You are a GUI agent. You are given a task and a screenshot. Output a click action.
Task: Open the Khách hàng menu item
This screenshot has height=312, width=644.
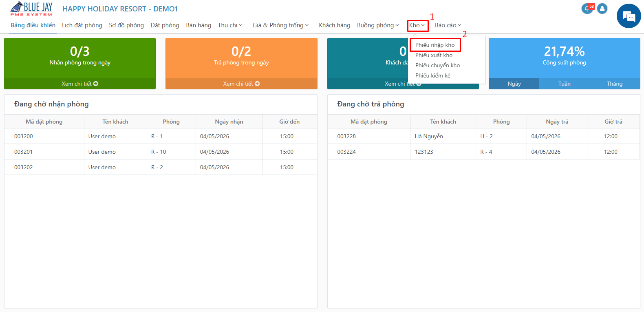pyautogui.click(x=334, y=25)
